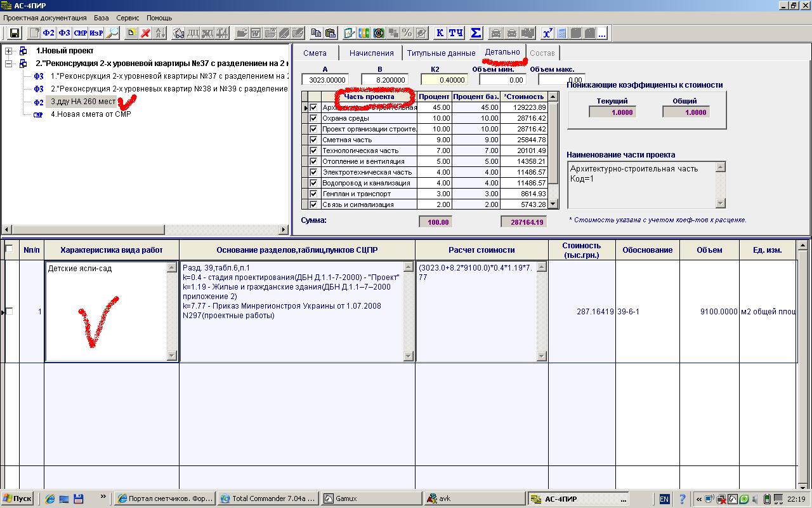The width and height of the screenshot is (812, 508).
Task: Click the Save floppy disk toolbar icon
Action: coord(14,33)
